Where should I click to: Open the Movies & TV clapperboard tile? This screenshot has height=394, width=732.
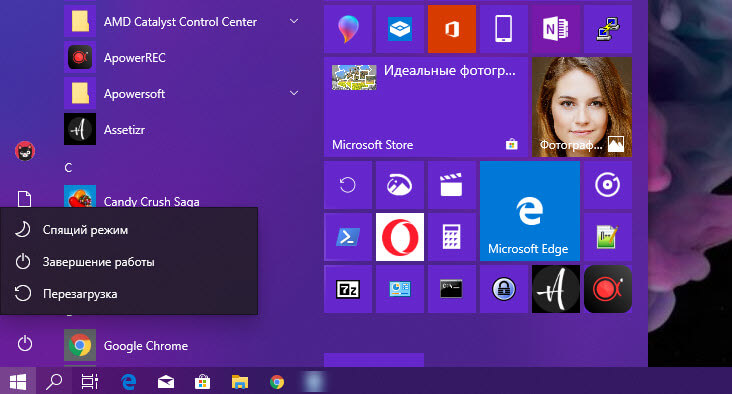[452, 185]
